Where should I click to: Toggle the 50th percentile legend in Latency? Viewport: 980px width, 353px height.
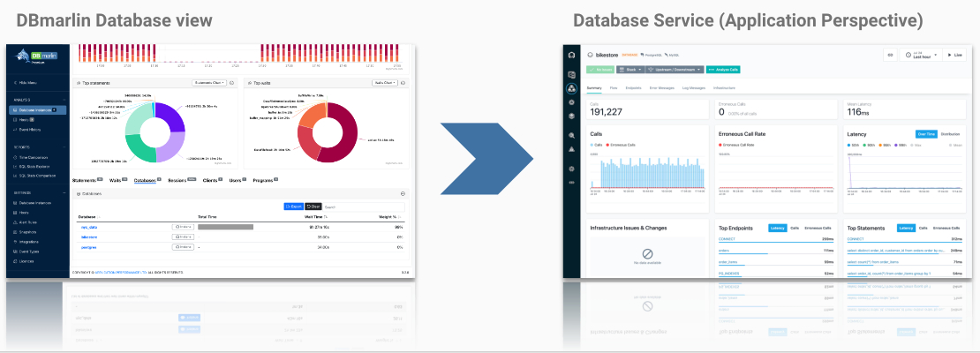[854, 145]
